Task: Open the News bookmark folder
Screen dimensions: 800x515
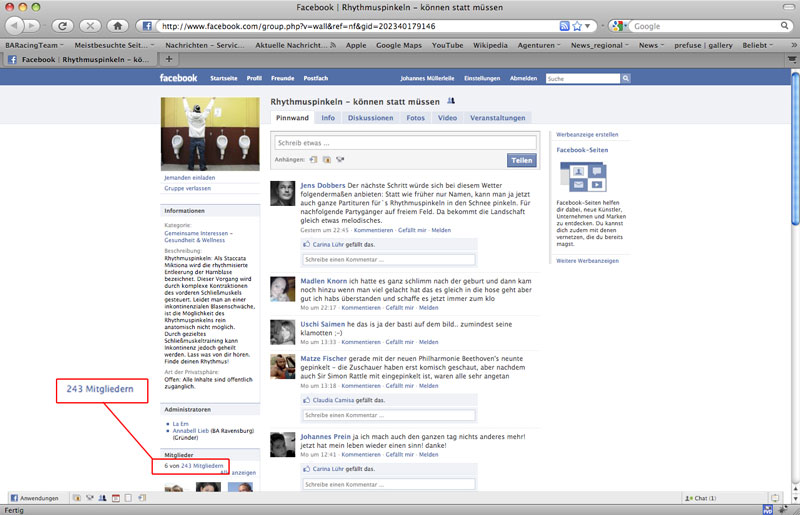Action: pos(652,45)
